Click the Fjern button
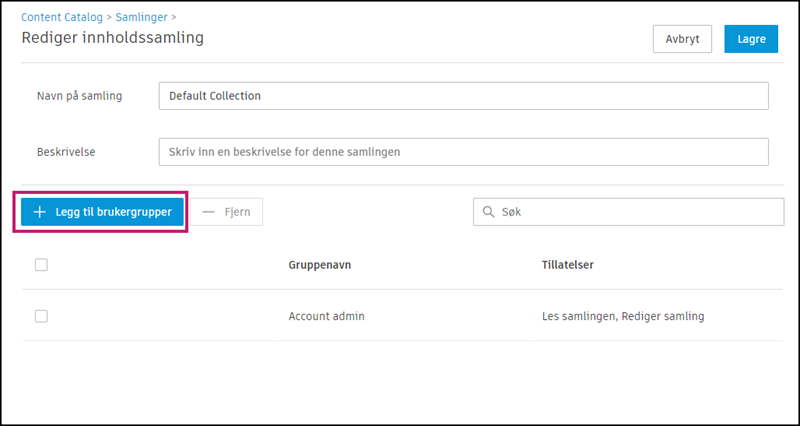The height and width of the screenshot is (426, 800). point(227,212)
